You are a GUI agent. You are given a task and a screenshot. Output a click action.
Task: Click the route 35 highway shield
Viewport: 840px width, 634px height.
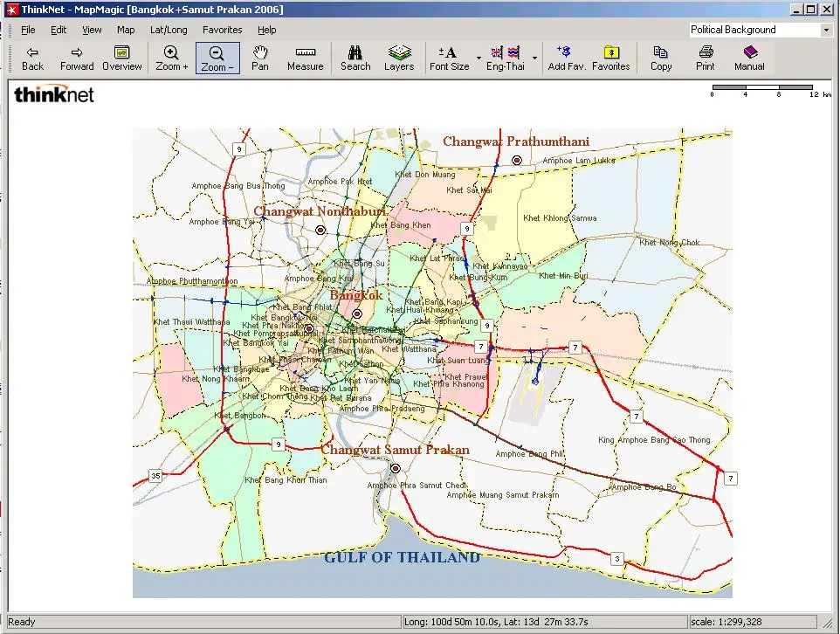(155, 475)
